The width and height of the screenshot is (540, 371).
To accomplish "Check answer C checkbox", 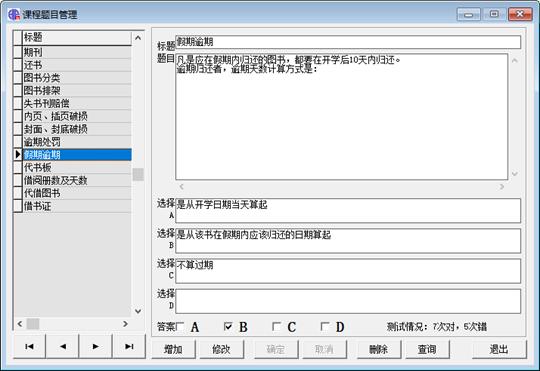I will 277,326.
